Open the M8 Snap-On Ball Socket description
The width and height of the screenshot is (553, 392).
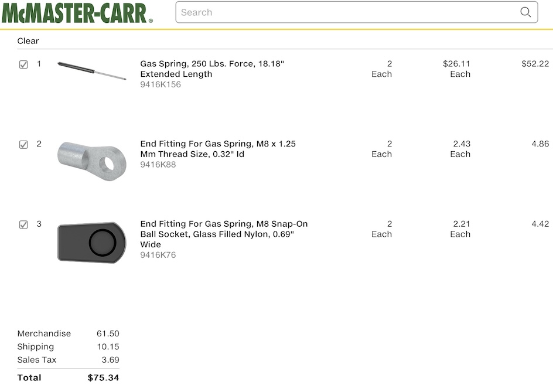click(224, 234)
